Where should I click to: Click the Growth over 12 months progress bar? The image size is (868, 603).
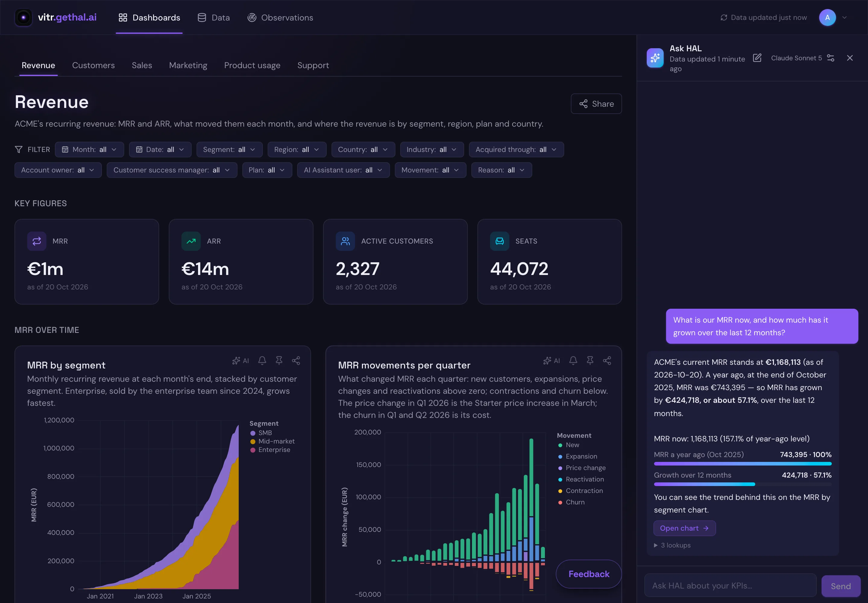click(x=743, y=484)
